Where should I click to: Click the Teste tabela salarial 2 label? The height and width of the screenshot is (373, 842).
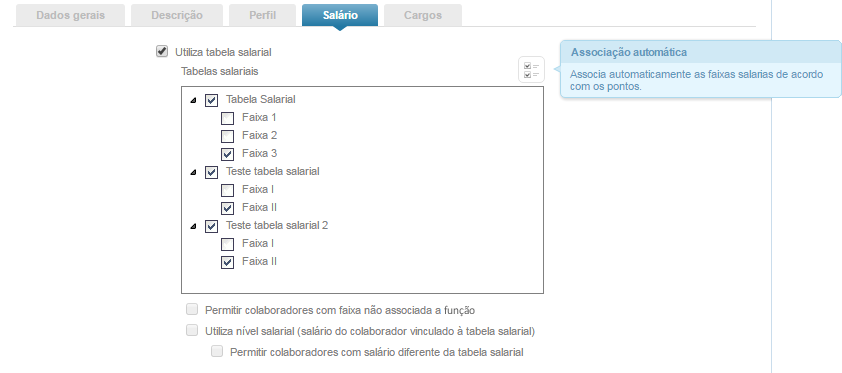click(x=277, y=225)
